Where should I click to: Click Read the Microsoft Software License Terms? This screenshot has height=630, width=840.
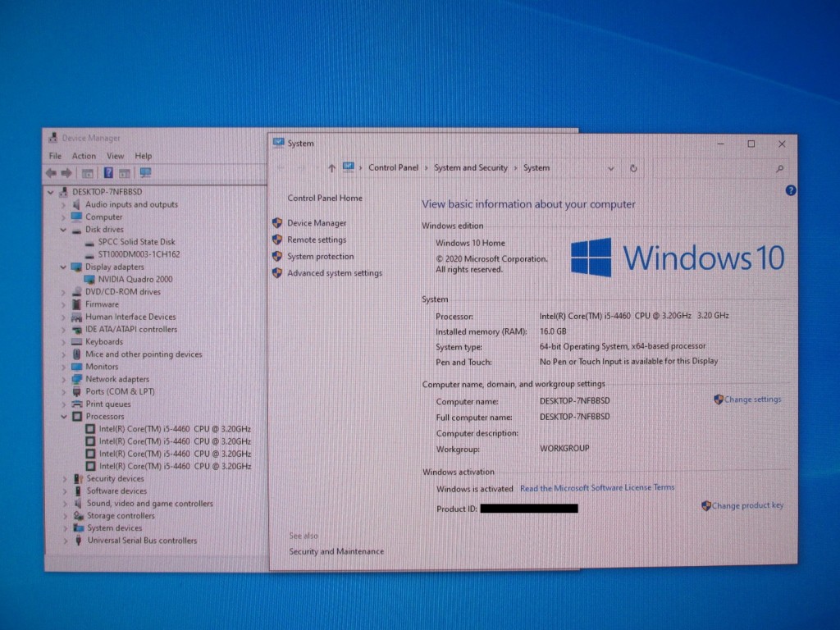point(597,488)
